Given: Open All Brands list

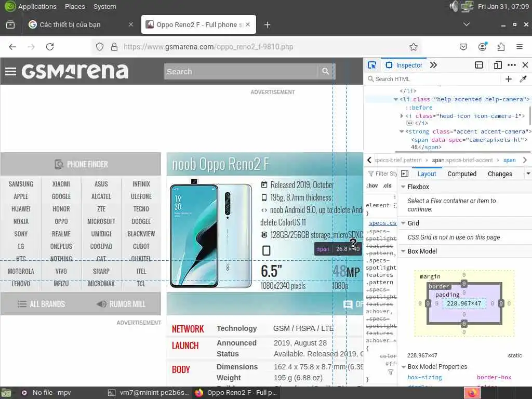Looking at the screenshot, I should (42, 304).
